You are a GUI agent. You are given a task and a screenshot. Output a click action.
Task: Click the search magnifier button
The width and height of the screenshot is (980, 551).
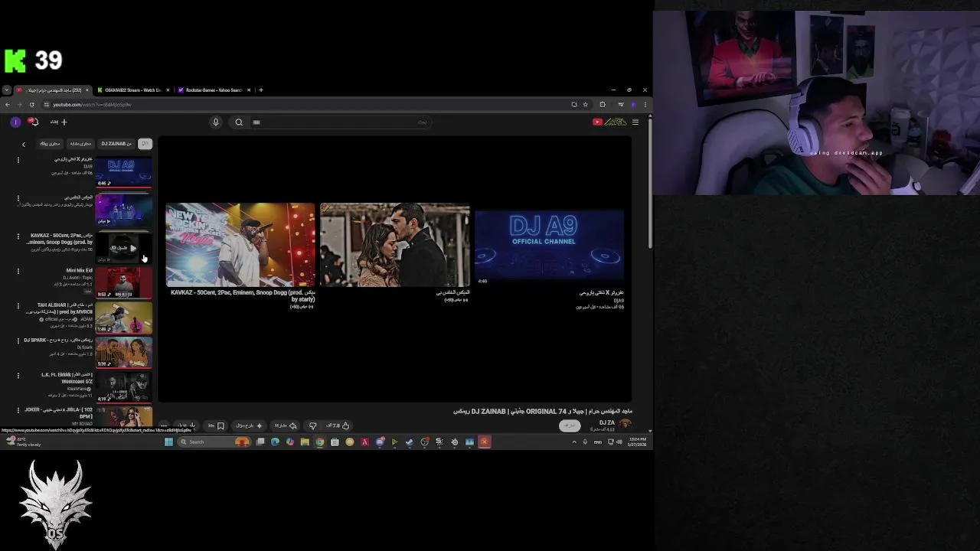tap(239, 122)
